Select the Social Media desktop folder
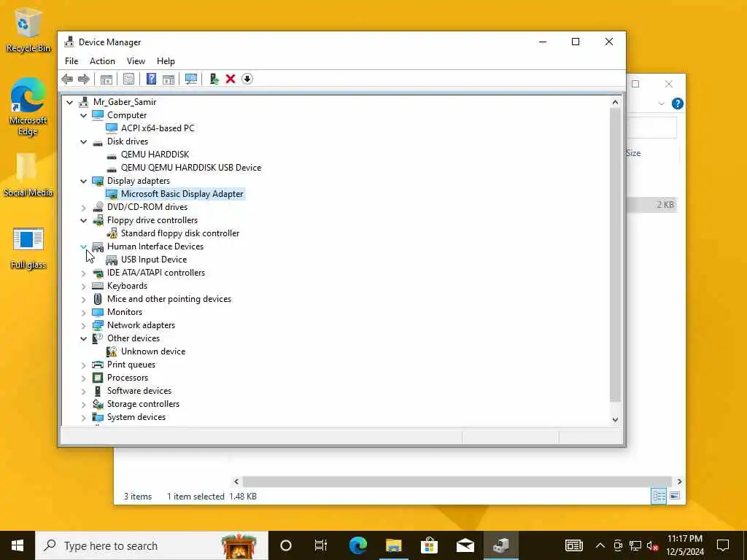This screenshot has width=747, height=560. 28,175
